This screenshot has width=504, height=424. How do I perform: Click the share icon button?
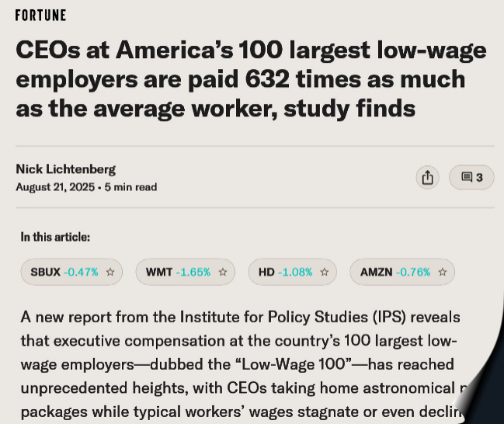(426, 177)
